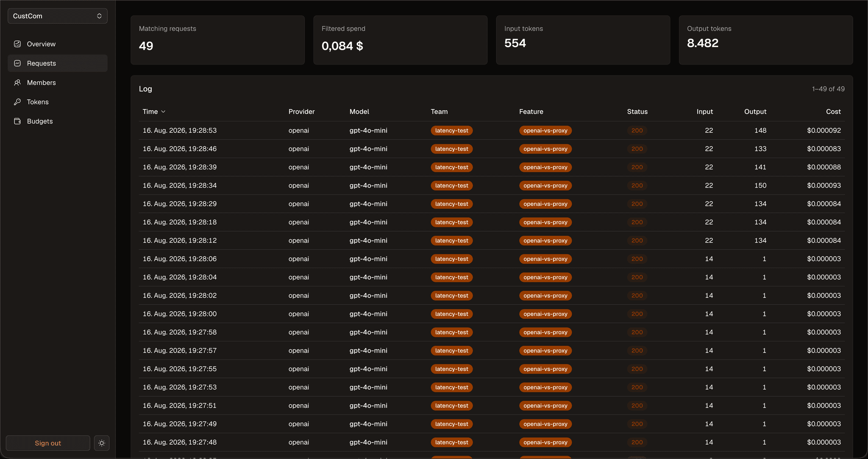Click openai-vs-proxy tag in 19:28:02 row
868x459 pixels.
pos(545,296)
